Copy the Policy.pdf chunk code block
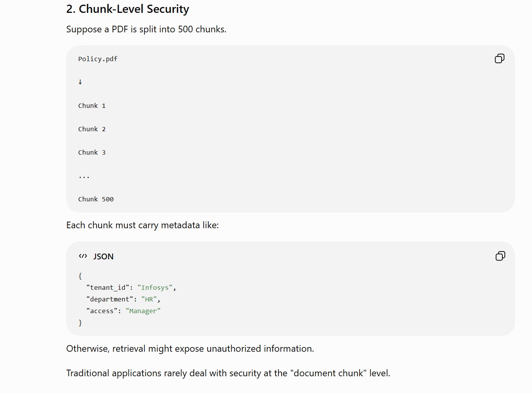Viewport: 532px width, 393px height. coord(500,58)
